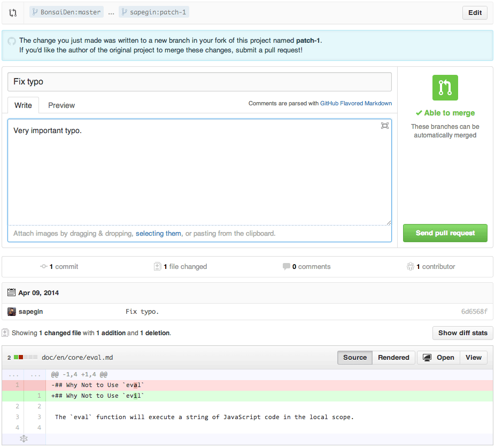
Task: Switch diff view to Rendered
Action: coord(393,357)
